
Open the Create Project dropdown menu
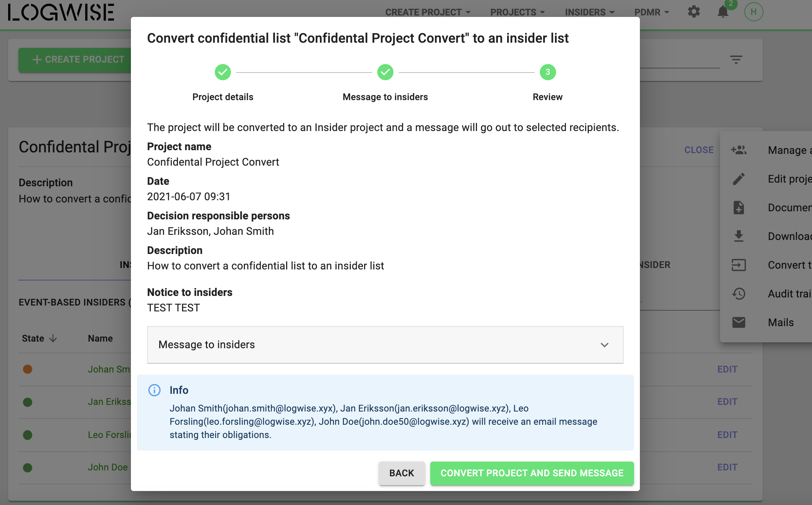click(x=428, y=12)
